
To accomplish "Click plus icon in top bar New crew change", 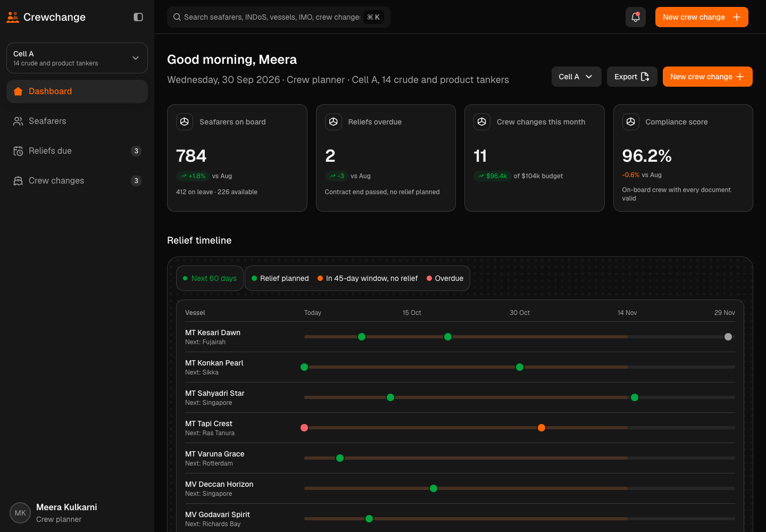I will click(737, 17).
